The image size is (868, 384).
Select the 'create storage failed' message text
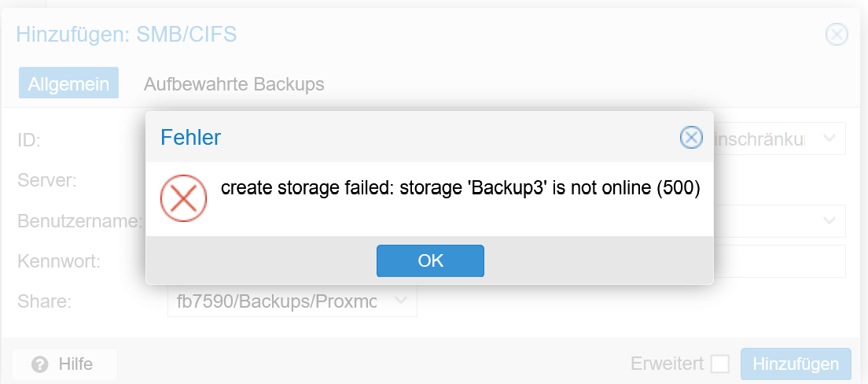(461, 189)
